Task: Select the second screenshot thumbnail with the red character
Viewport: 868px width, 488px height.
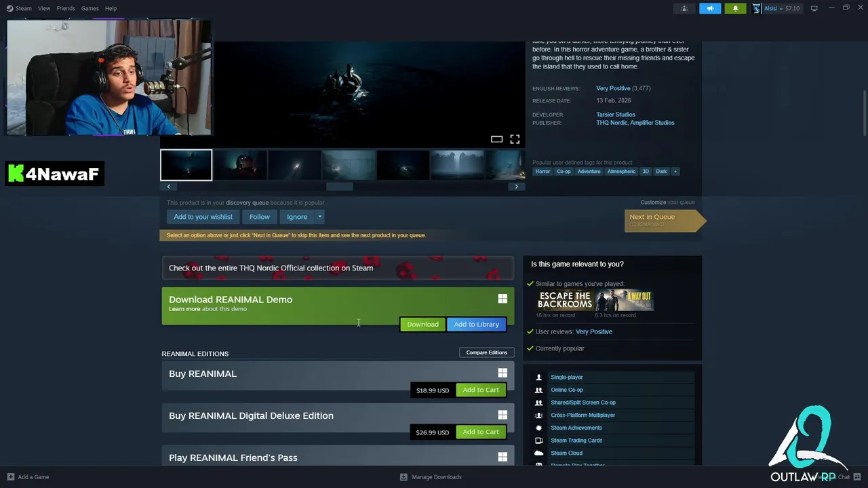Action: pyautogui.click(x=240, y=165)
